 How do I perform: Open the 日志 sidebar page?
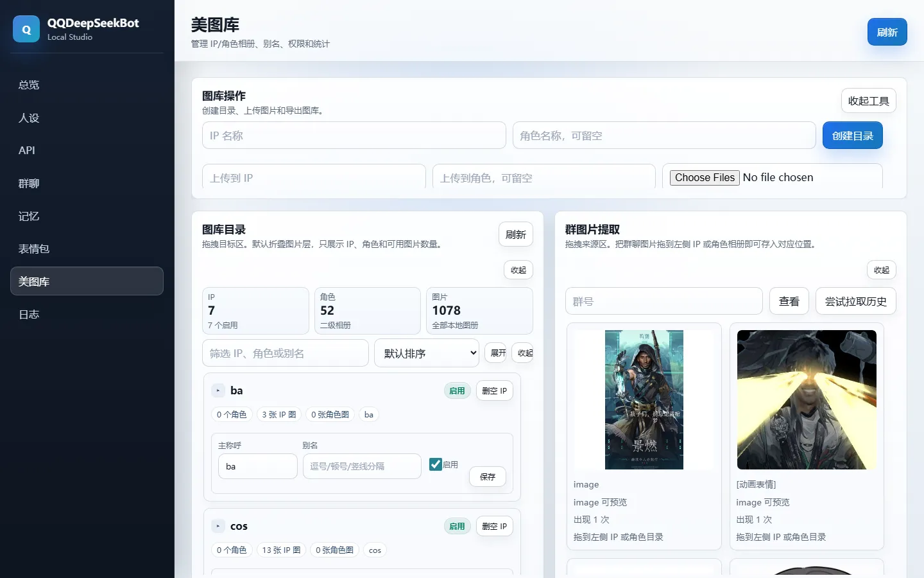87,315
